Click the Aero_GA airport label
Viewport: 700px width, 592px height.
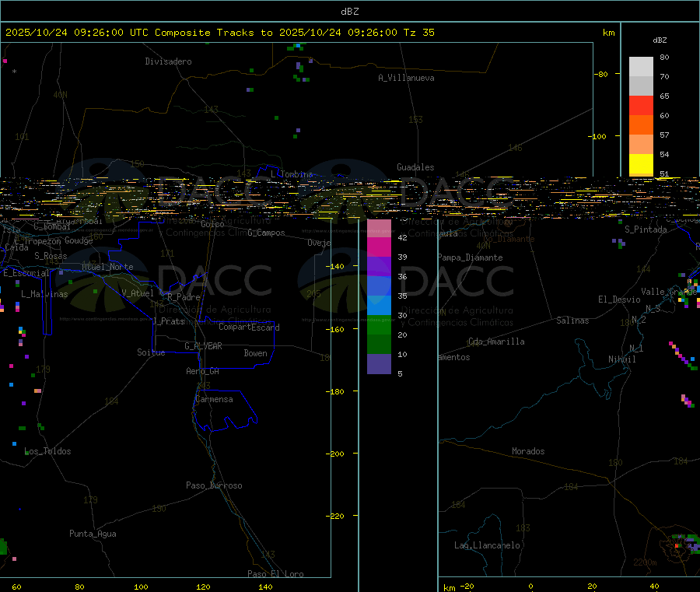(203, 371)
